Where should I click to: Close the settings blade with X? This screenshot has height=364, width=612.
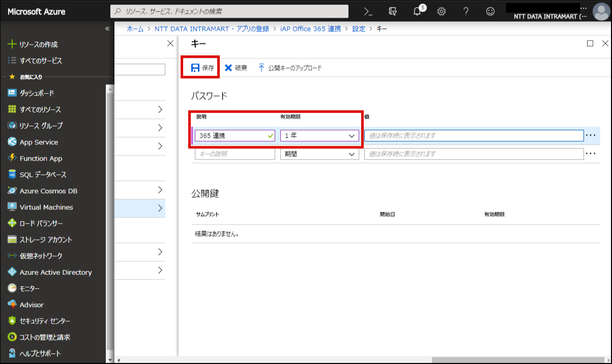170,44
